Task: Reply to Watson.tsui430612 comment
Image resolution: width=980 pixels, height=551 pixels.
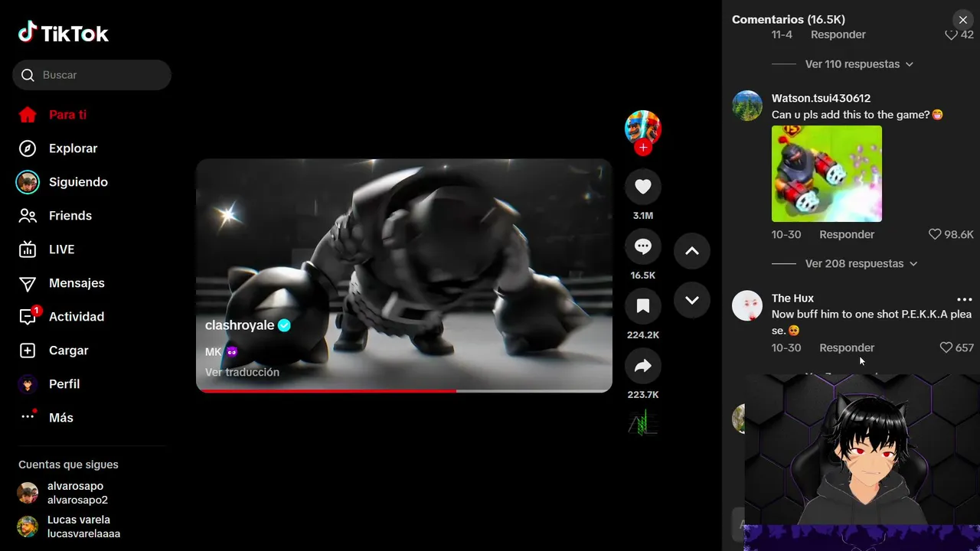Action: point(847,234)
